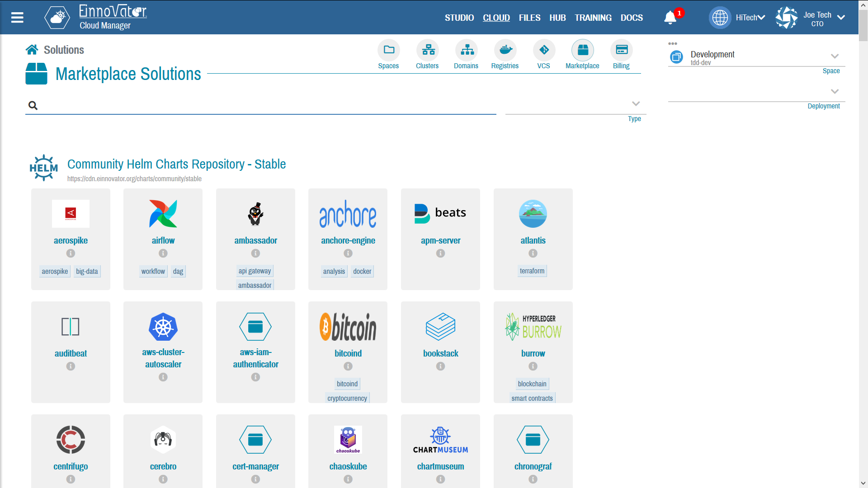Viewport: 868px width, 488px height.
Task: Open the cerebro chart link
Action: pyautogui.click(x=163, y=466)
